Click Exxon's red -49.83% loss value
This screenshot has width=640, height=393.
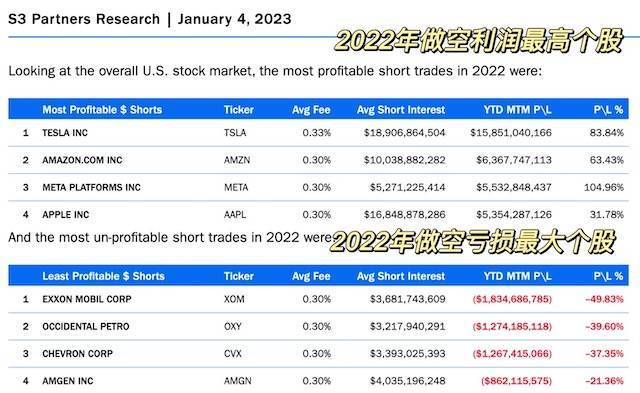click(x=604, y=299)
